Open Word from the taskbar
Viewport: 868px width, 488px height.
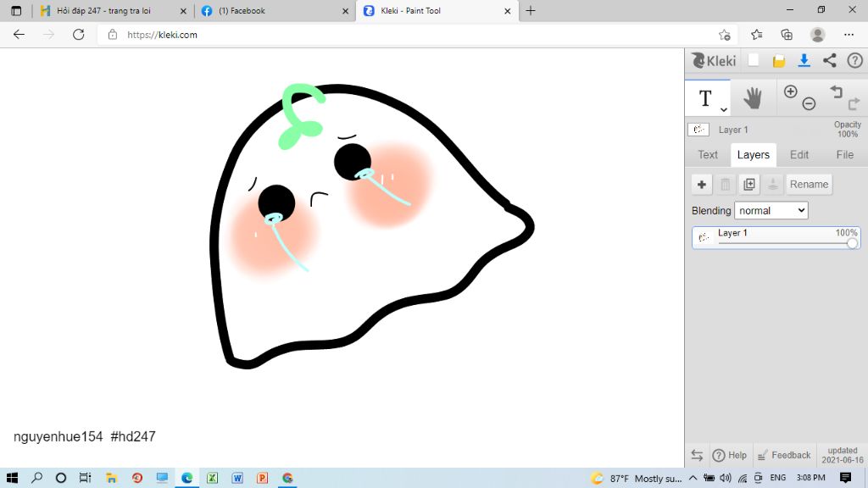pos(237,478)
